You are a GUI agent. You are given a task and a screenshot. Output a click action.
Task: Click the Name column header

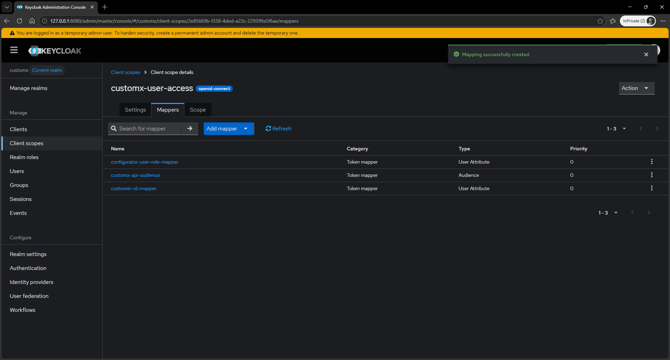pyautogui.click(x=118, y=149)
